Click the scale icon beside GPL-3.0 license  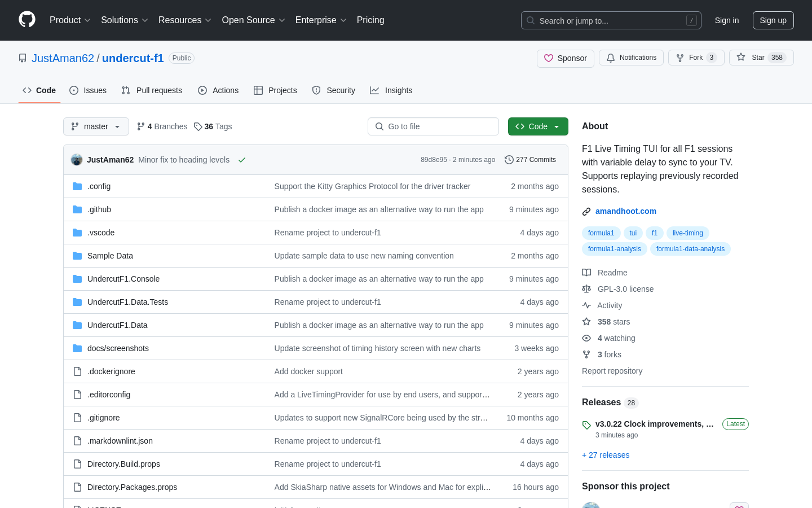tap(586, 289)
